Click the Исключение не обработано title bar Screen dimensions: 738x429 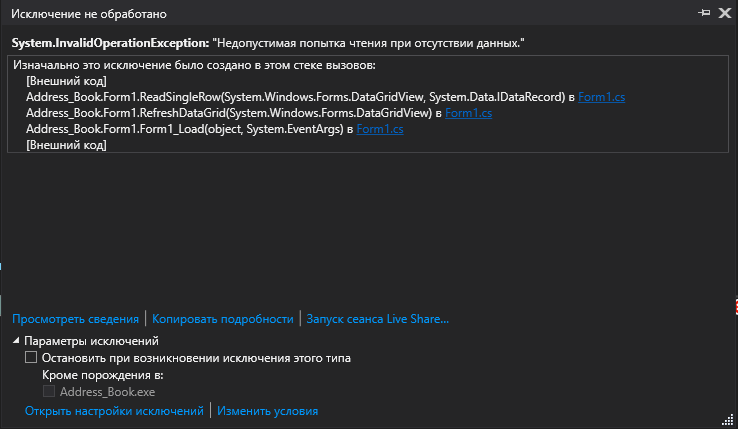300,14
